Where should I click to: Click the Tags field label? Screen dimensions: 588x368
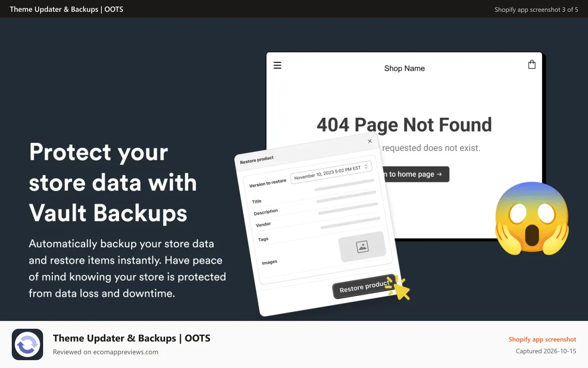[x=263, y=239]
